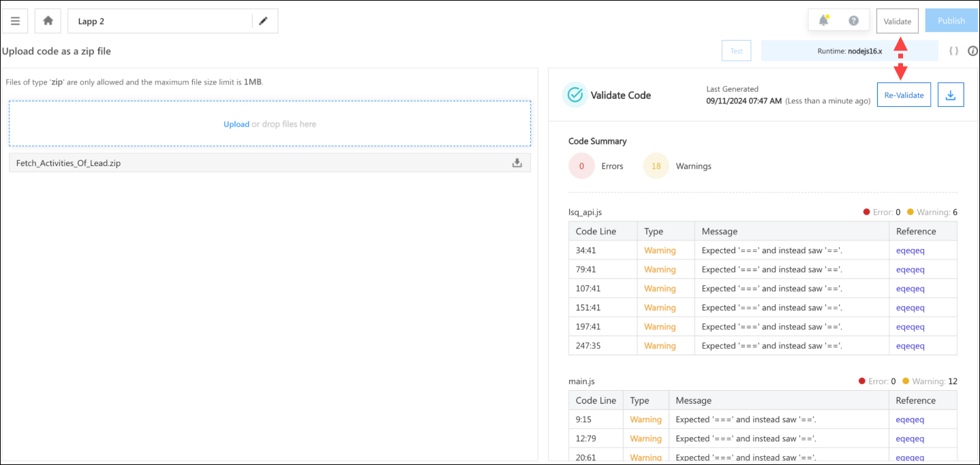Open eqeqeq reference for line 107:41

pyautogui.click(x=910, y=289)
